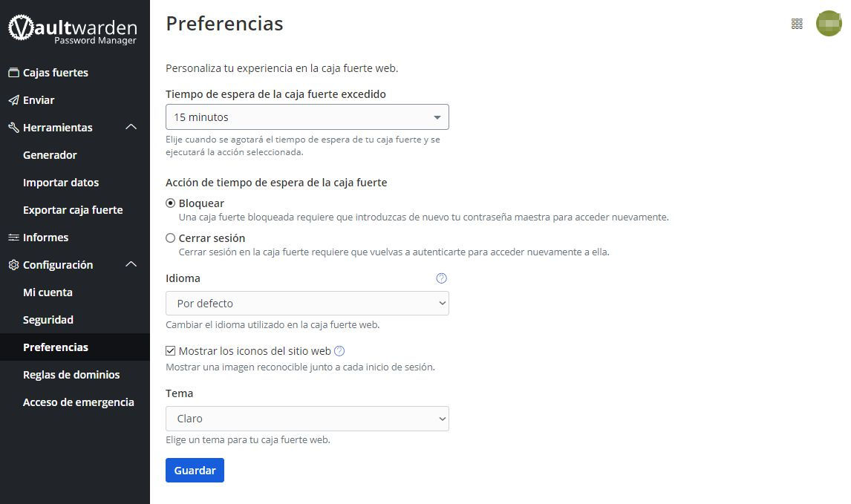The image size is (851, 504).
Task: Click the Cajas fuertes vault icon
Action: (13, 73)
